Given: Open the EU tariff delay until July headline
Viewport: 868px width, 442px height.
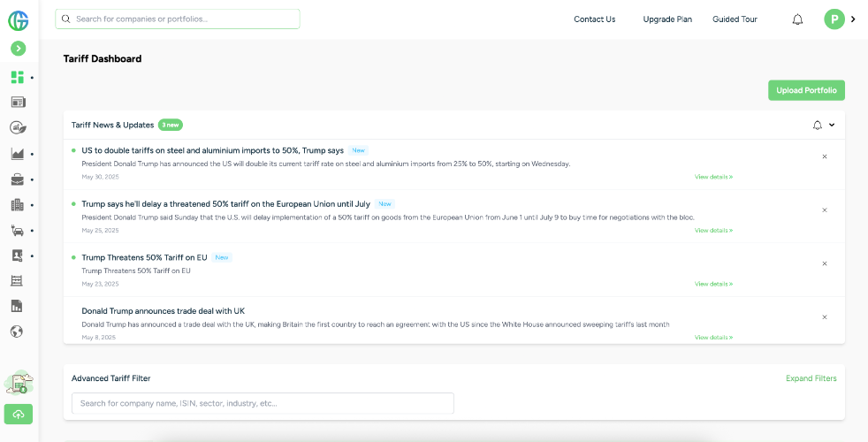Looking at the screenshot, I should (226, 204).
